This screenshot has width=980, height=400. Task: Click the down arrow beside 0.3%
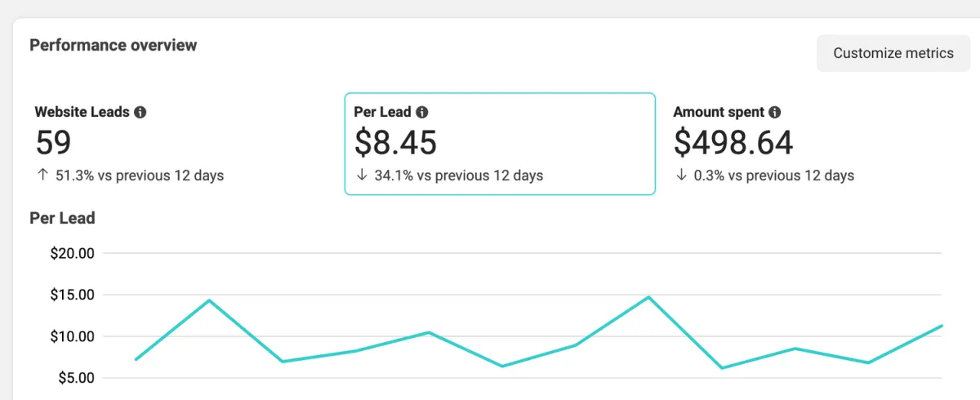pyautogui.click(x=680, y=175)
